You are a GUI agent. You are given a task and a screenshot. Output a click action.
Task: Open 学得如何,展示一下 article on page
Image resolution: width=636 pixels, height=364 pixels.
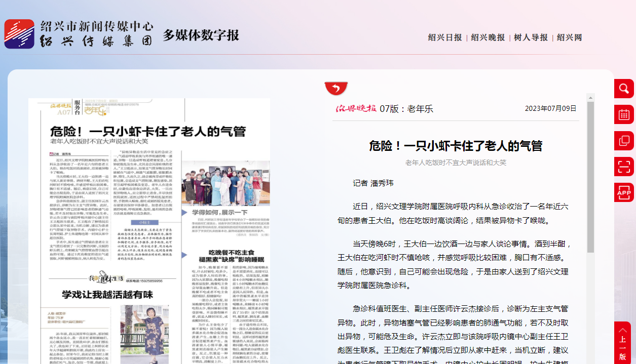(x=219, y=213)
